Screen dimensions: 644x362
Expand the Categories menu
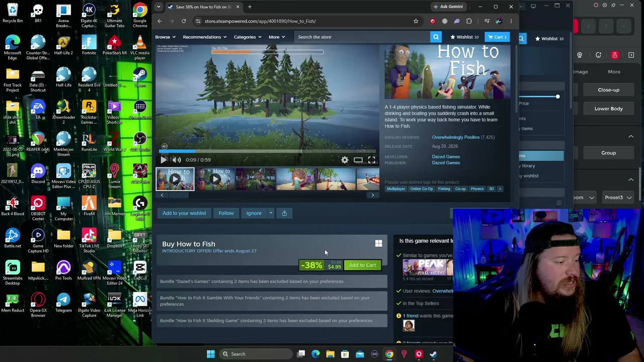pos(247,37)
